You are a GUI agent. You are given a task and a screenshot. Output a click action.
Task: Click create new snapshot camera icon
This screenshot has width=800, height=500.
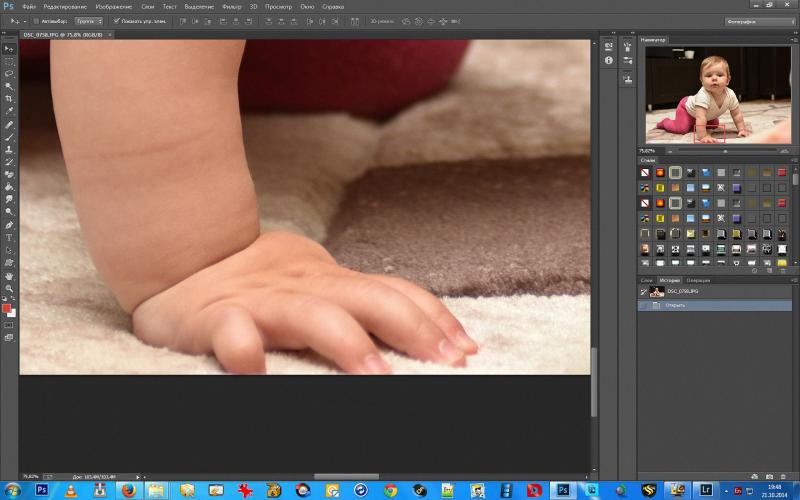point(769,477)
